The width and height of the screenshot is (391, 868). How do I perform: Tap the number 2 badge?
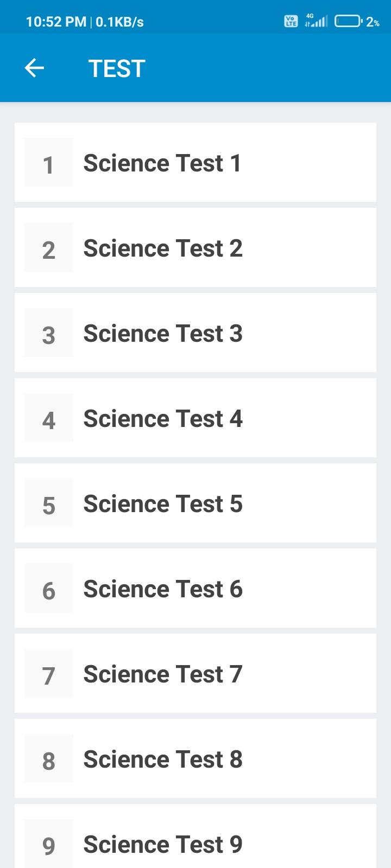click(49, 248)
